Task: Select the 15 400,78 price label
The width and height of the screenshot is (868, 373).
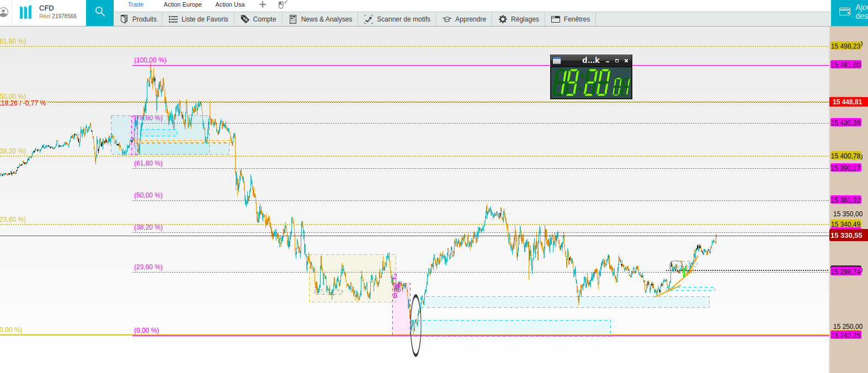Action: [x=846, y=156]
